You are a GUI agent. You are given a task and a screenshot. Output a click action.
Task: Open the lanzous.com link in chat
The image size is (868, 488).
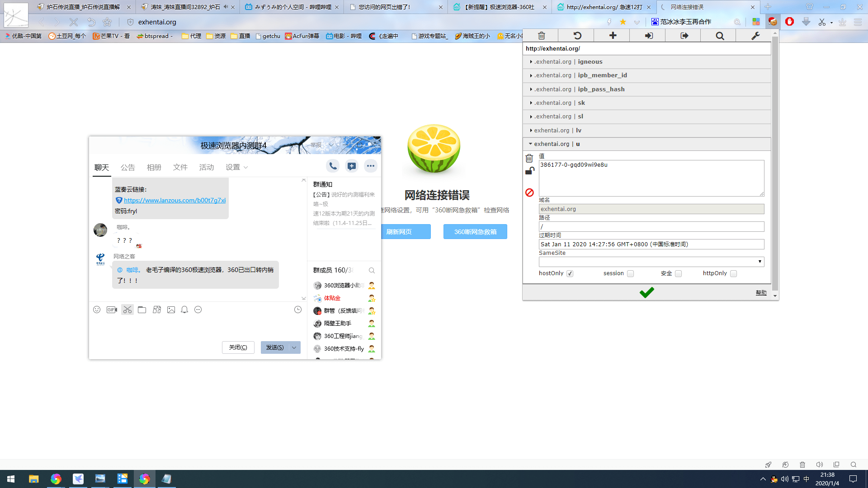tap(175, 200)
